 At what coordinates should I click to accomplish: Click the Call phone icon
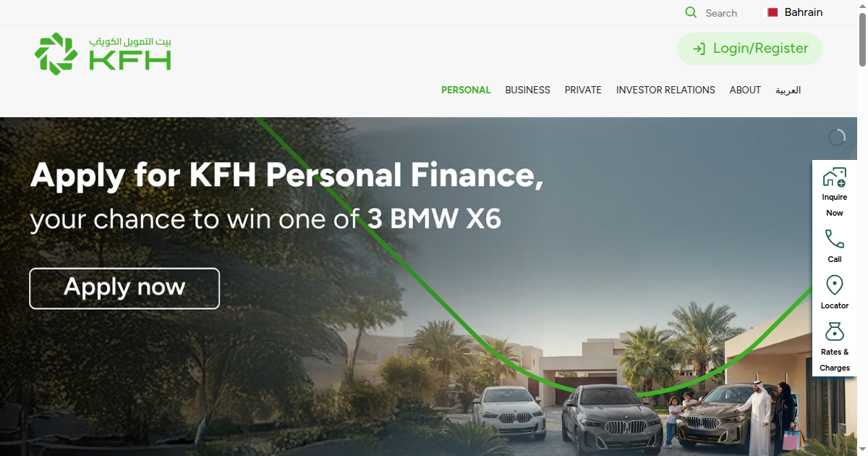tap(835, 239)
